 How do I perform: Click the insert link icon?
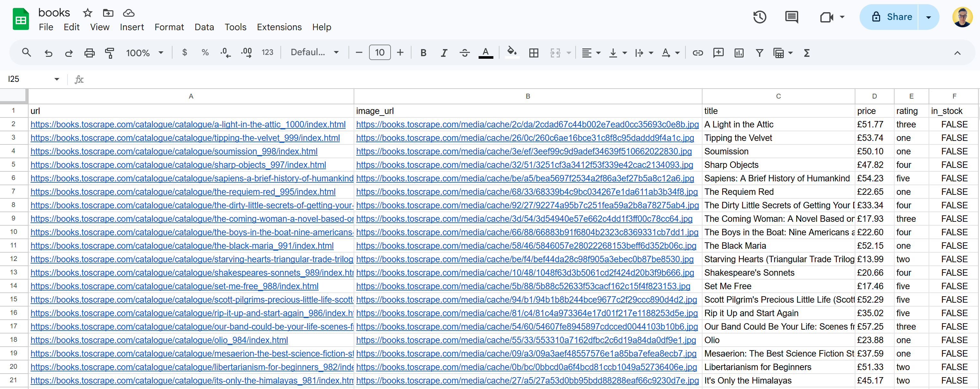click(698, 53)
